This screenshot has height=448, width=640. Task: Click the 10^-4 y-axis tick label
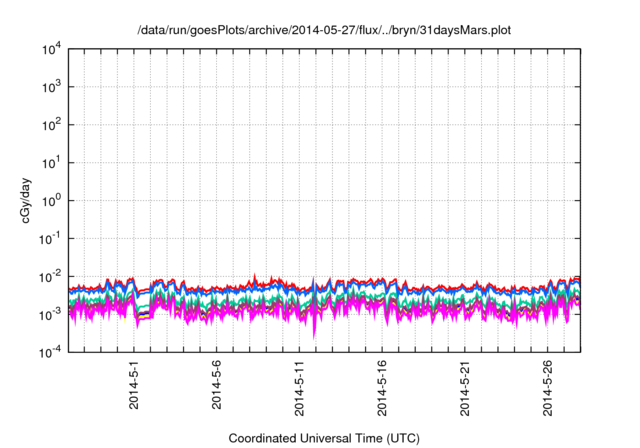click(x=51, y=351)
